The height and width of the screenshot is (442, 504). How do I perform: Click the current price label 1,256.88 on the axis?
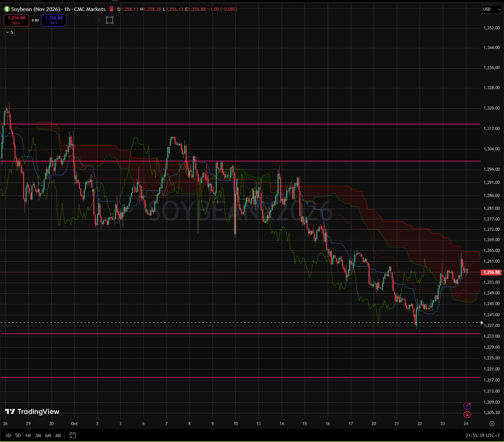click(491, 272)
